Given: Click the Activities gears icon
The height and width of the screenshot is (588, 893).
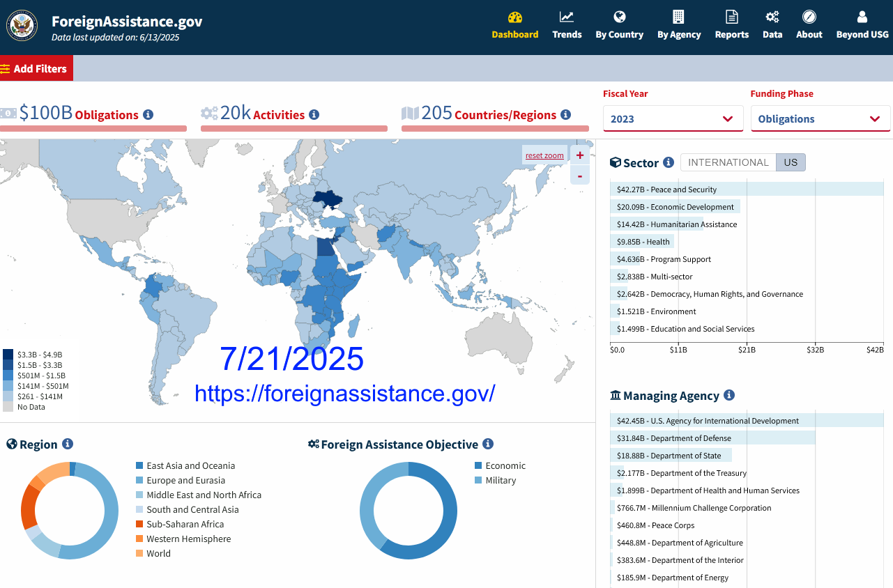Looking at the screenshot, I should click(x=209, y=113).
